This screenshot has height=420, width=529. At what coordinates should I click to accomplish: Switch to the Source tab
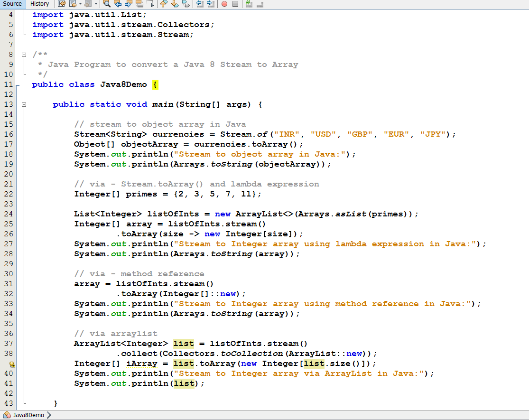pos(12,4)
